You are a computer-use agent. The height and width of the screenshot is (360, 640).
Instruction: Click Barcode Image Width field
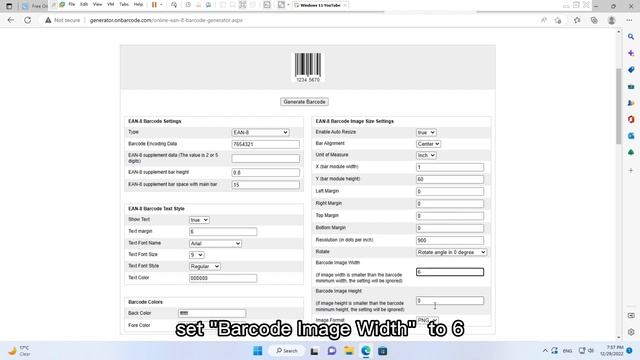pos(450,272)
